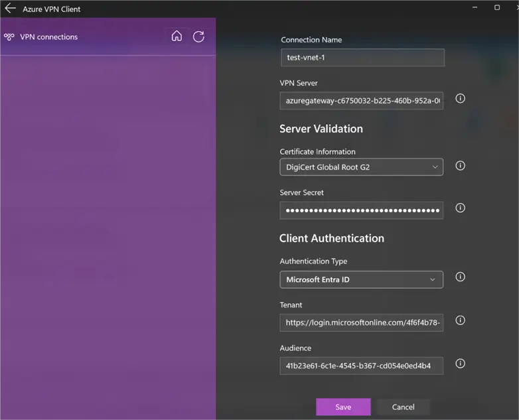The height and width of the screenshot is (420, 519).
Task: Click the VPN connections network icon
Action: click(x=9, y=36)
